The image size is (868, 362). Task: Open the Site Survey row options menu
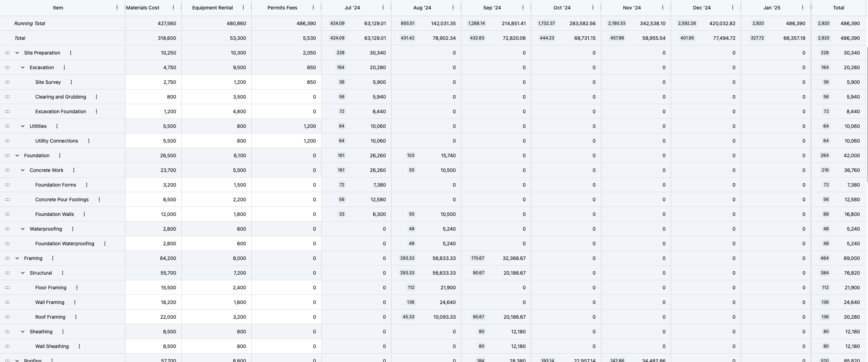pyautogui.click(x=71, y=82)
